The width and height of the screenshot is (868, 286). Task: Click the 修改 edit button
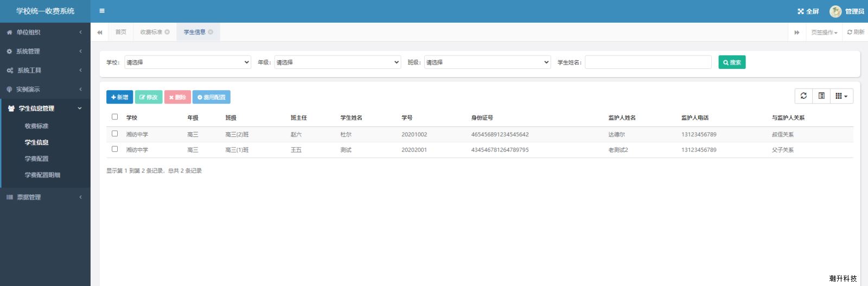(x=149, y=97)
